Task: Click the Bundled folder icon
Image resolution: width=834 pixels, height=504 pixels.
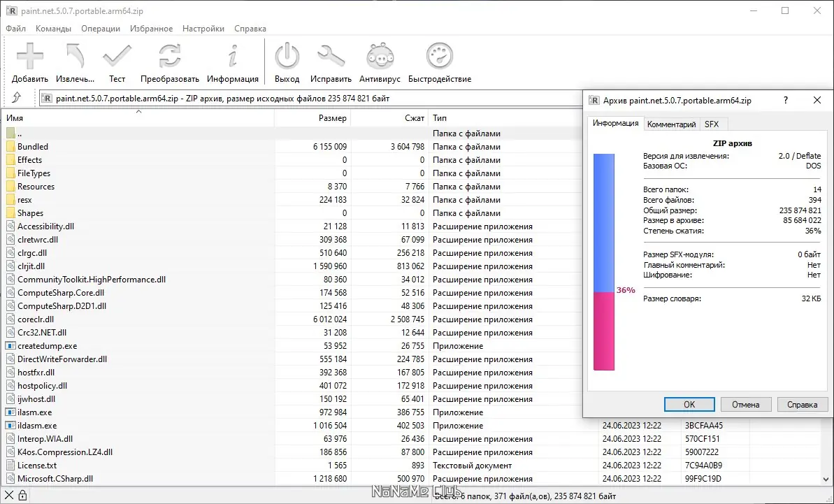Action: coord(10,147)
